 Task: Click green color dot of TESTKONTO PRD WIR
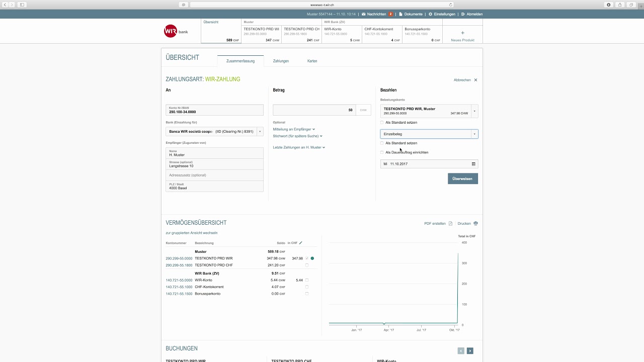coord(312,258)
